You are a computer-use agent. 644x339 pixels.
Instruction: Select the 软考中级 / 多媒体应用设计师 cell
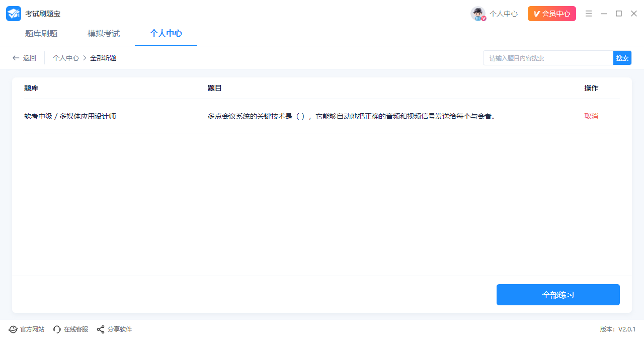(x=70, y=116)
